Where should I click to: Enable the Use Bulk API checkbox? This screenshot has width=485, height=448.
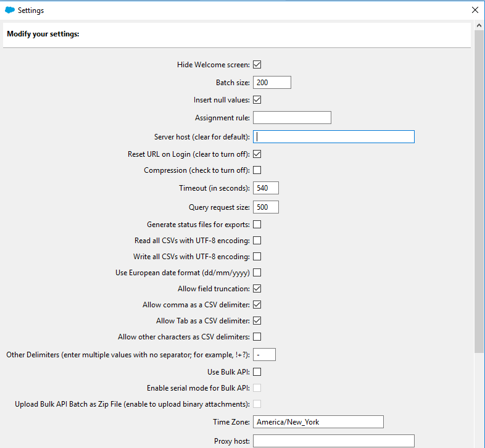pos(257,371)
